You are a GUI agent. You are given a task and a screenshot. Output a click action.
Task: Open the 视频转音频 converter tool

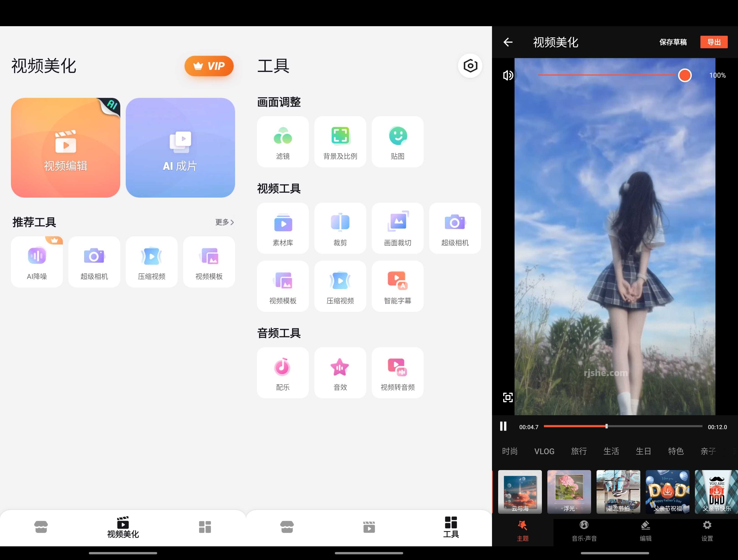point(397,373)
